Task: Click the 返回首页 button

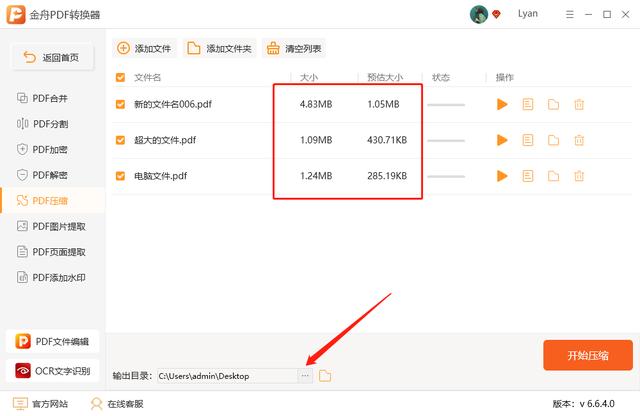Action: (x=52, y=58)
